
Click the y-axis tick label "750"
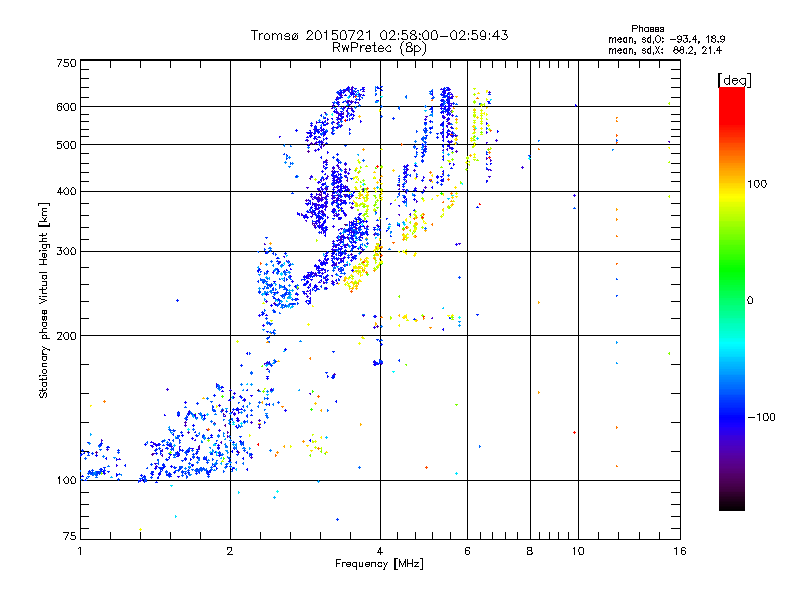[x=66, y=63]
